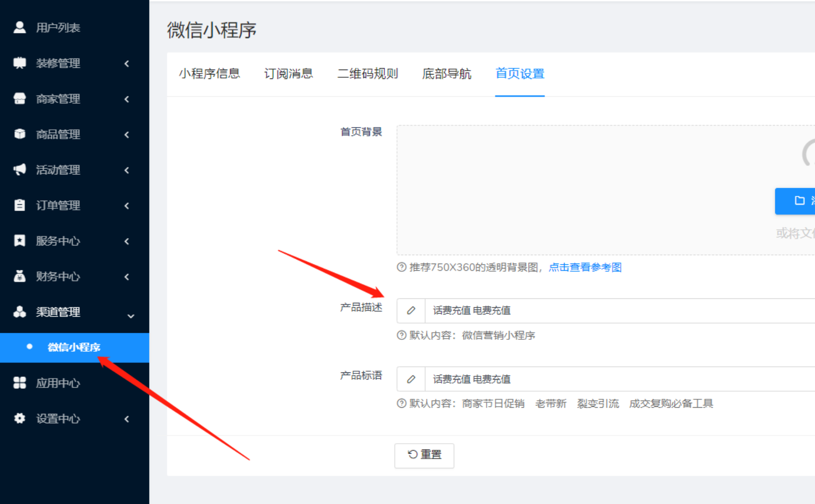Click the 应用中心 grid icon
The image size is (815, 504).
pos(20,383)
